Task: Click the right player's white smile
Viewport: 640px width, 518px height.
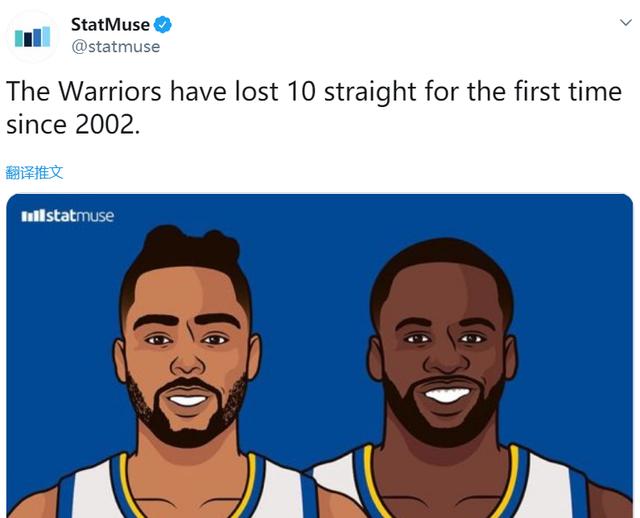Action: (x=447, y=395)
